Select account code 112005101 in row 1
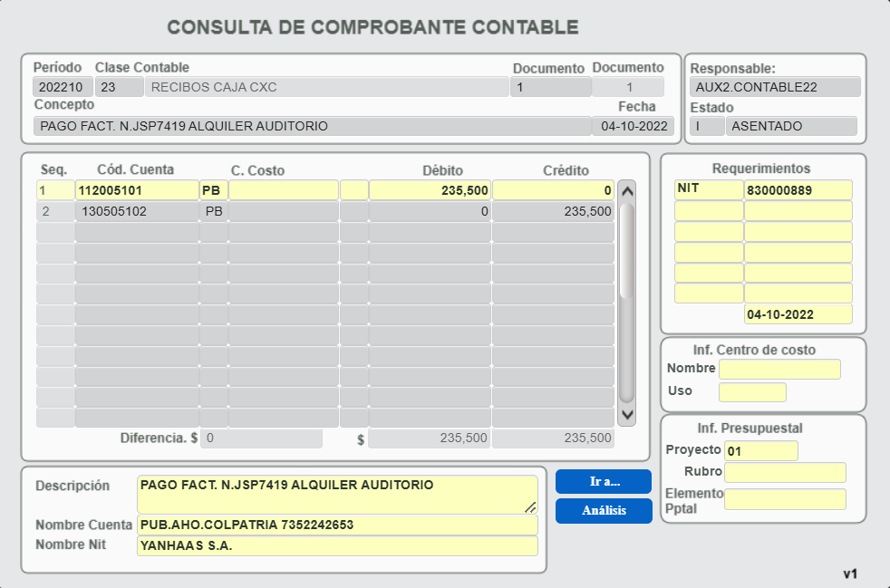The width and height of the screenshot is (890, 588). (137, 190)
